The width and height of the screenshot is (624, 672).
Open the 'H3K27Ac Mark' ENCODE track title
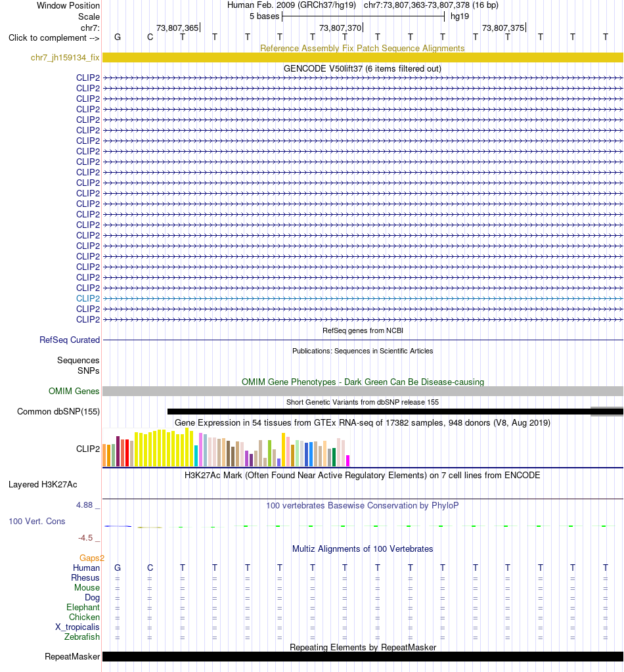point(363,475)
